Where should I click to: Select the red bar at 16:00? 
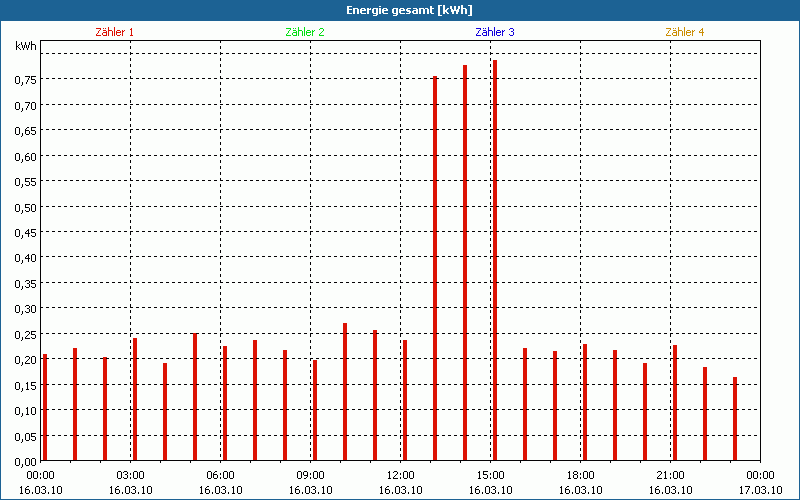525,404
